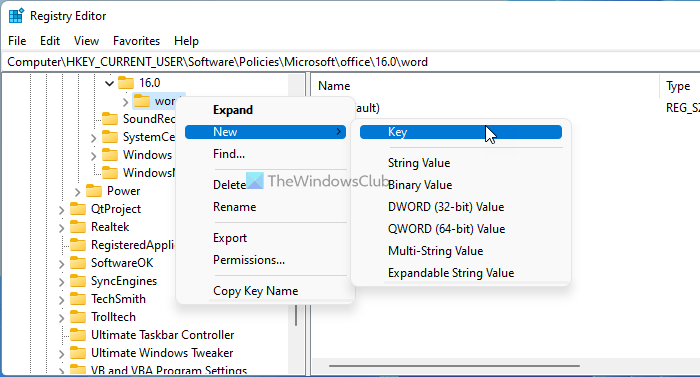
Task: Select the REG_SZ type cell
Action: [683, 108]
